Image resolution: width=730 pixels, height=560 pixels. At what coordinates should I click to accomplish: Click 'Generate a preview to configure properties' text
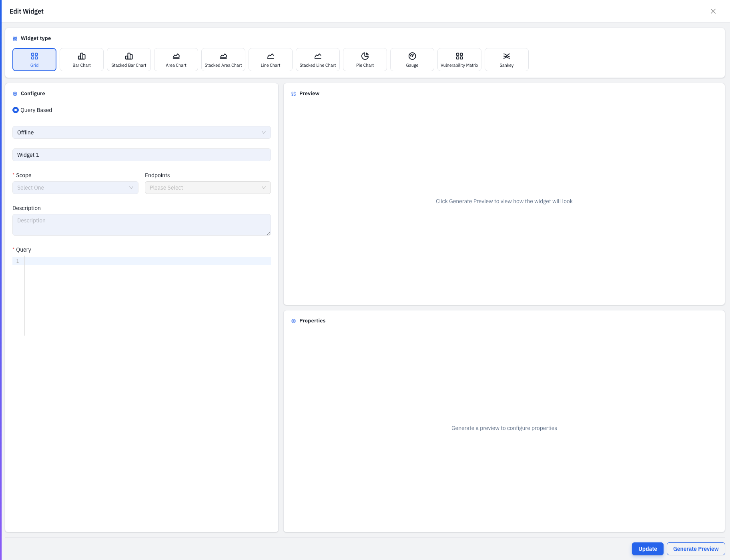504,428
